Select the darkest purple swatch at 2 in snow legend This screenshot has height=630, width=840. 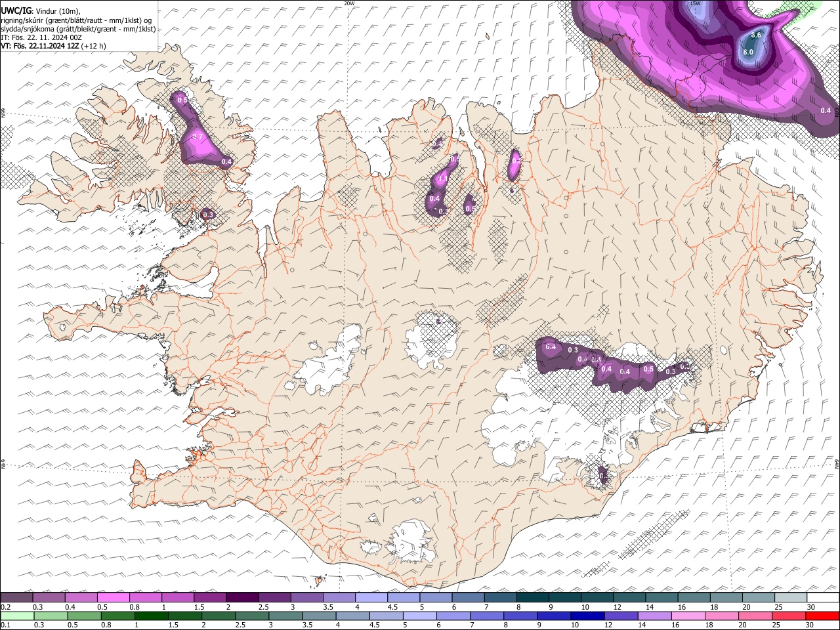point(242,598)
